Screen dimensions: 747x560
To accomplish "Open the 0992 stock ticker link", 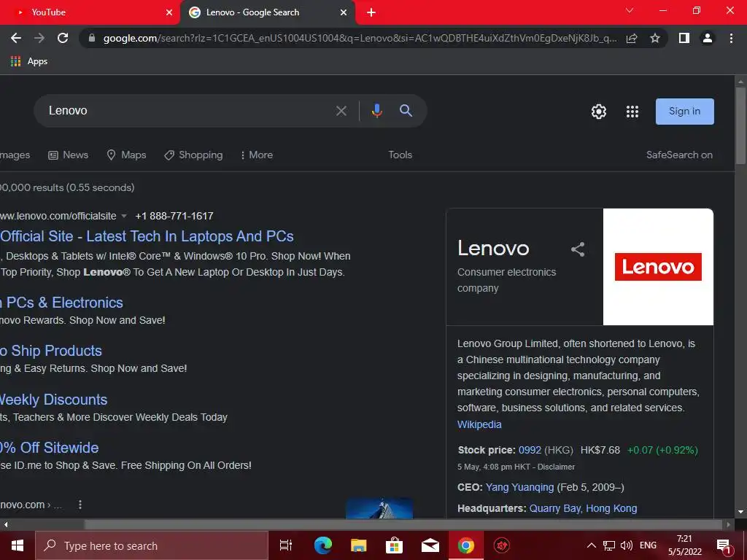I will click(530, 450).
